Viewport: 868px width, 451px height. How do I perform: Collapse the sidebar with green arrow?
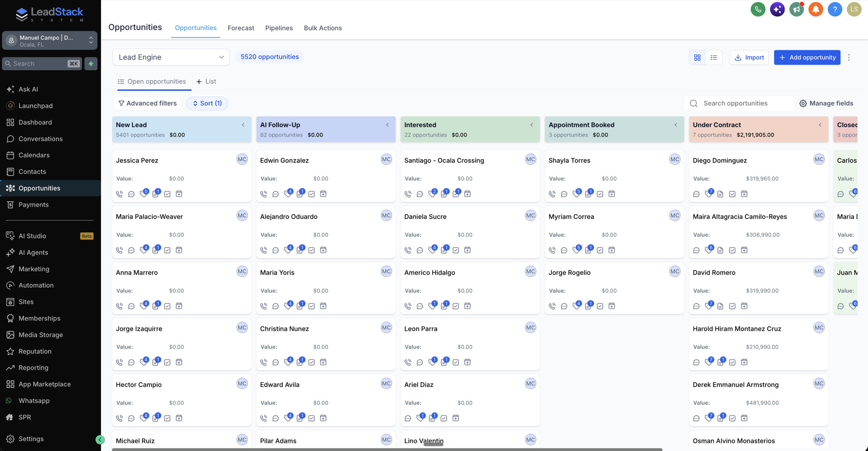point(100,440)
